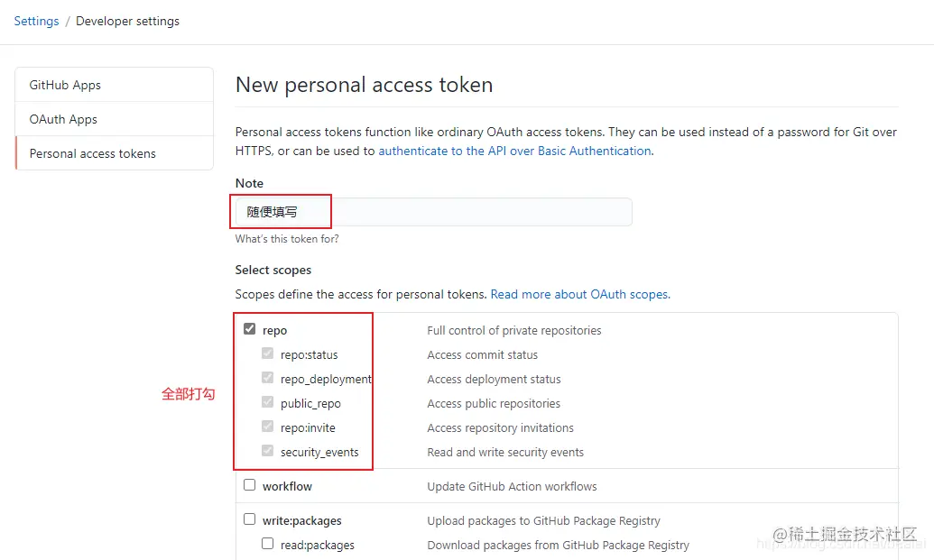The height and width of the screenshot is (560, 934).
Task: Check the write:packages scope
Action: coord(250,519)
